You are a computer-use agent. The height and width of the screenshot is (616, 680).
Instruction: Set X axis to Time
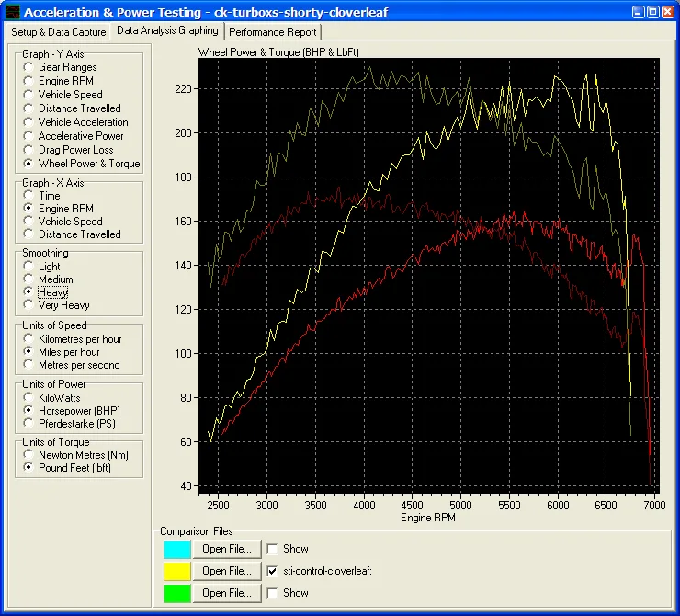(30, 196)
